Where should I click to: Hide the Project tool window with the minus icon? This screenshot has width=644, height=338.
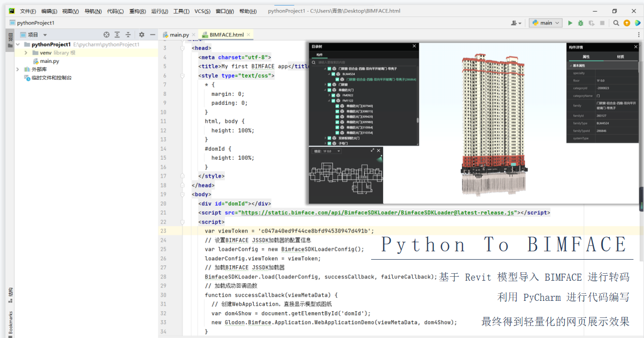152,35
